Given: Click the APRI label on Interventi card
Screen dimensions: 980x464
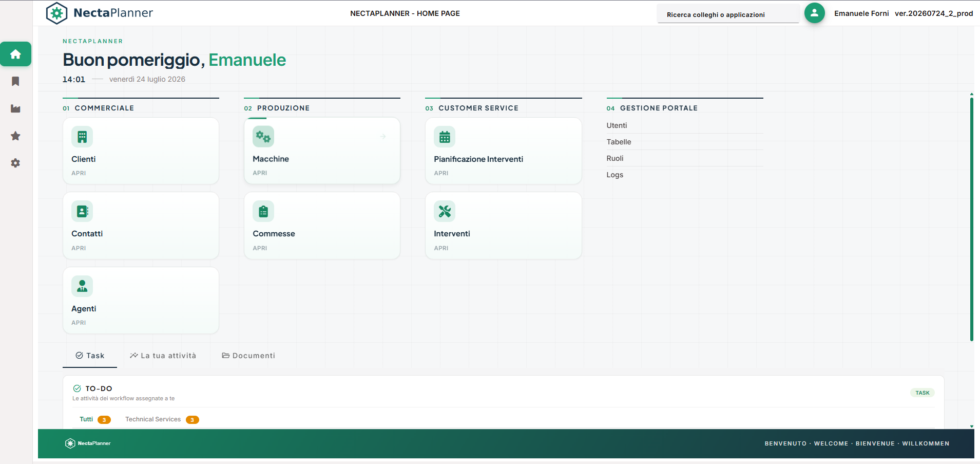Looking at the screenshot, I should (x=441, y=248).
